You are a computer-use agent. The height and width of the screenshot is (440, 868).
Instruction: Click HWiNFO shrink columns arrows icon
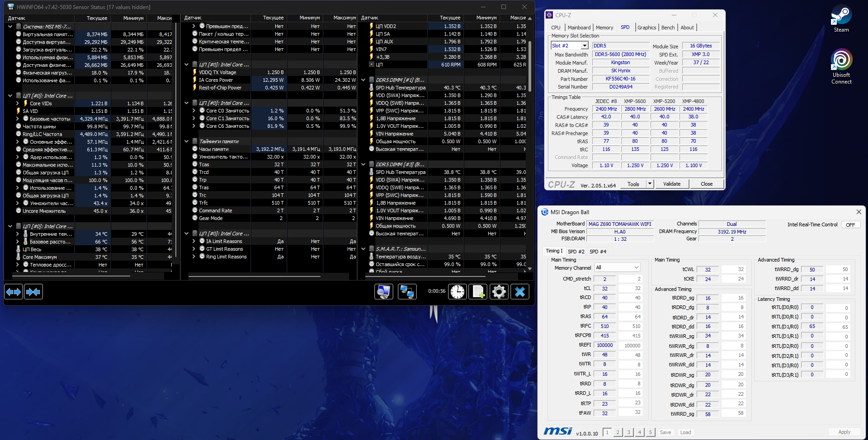33,292
